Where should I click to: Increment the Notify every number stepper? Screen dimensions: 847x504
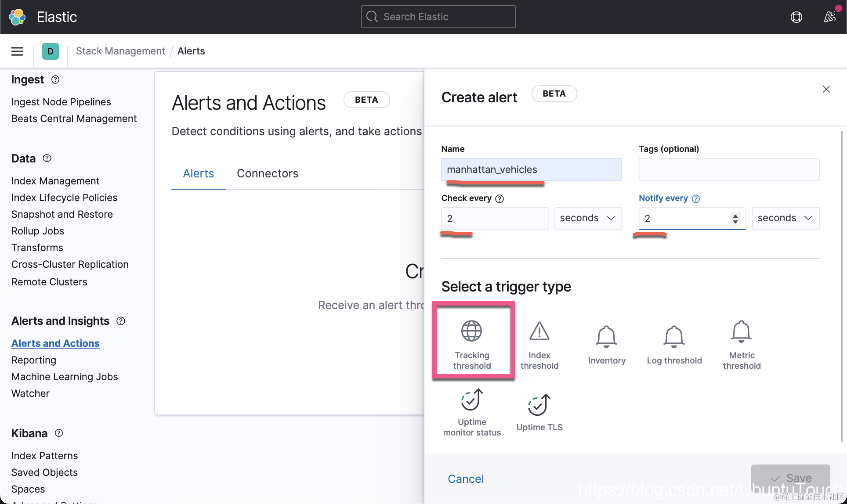[x=735, y=215]
